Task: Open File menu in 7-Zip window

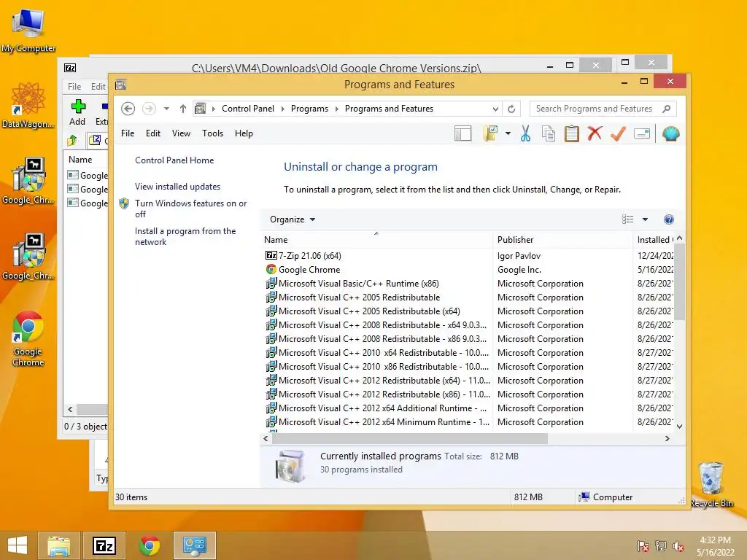Action: coord(74,86)
